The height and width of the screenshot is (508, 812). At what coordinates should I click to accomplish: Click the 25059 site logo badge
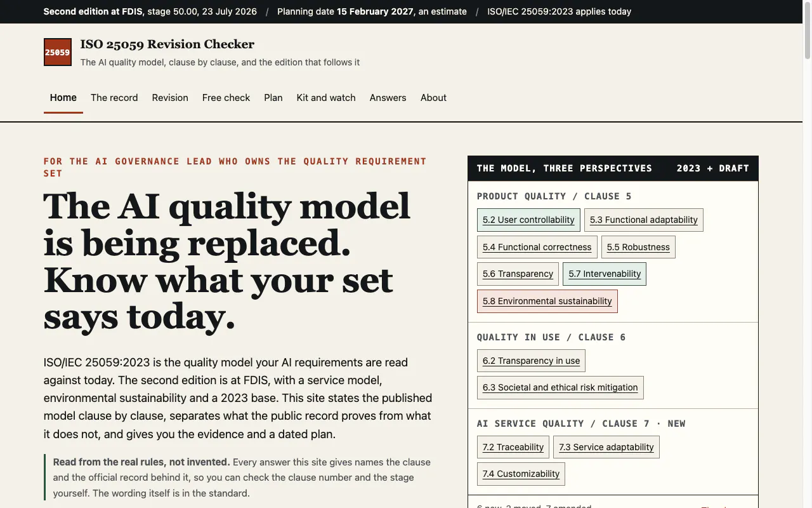click(x=57, y=52)
